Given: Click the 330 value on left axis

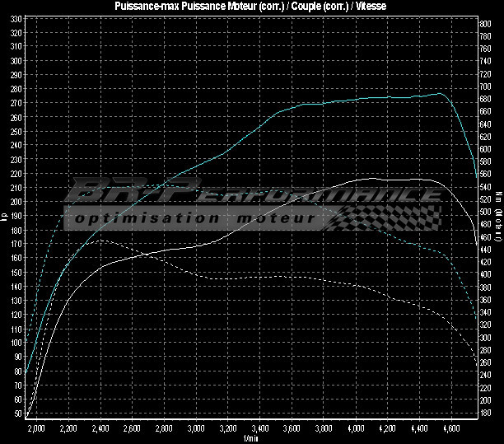Looking at the screenshot, I should (16, 31).
